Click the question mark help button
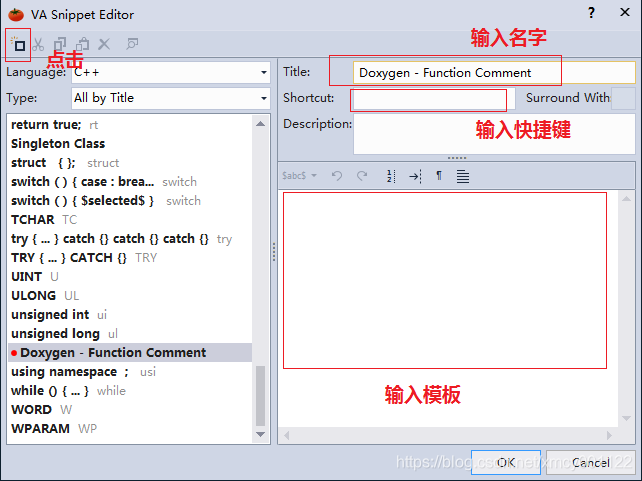This screenshot has width=642, height=481. [x=591, y=13]
